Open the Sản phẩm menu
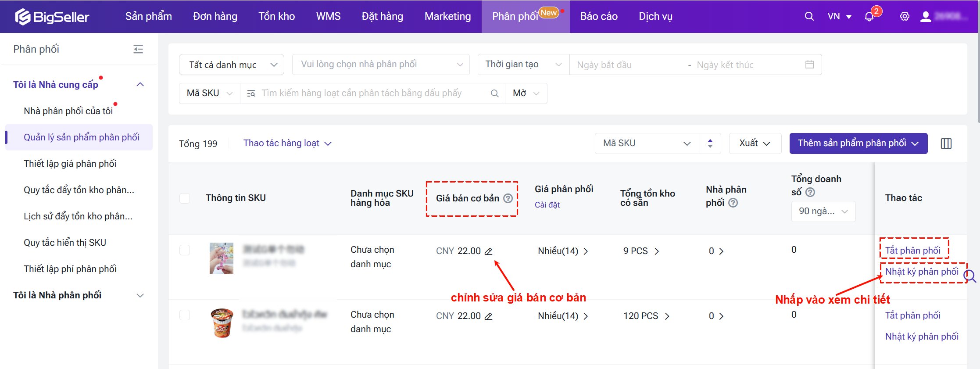Viewport: 980px width, 369px height. [x=149, y=17]
